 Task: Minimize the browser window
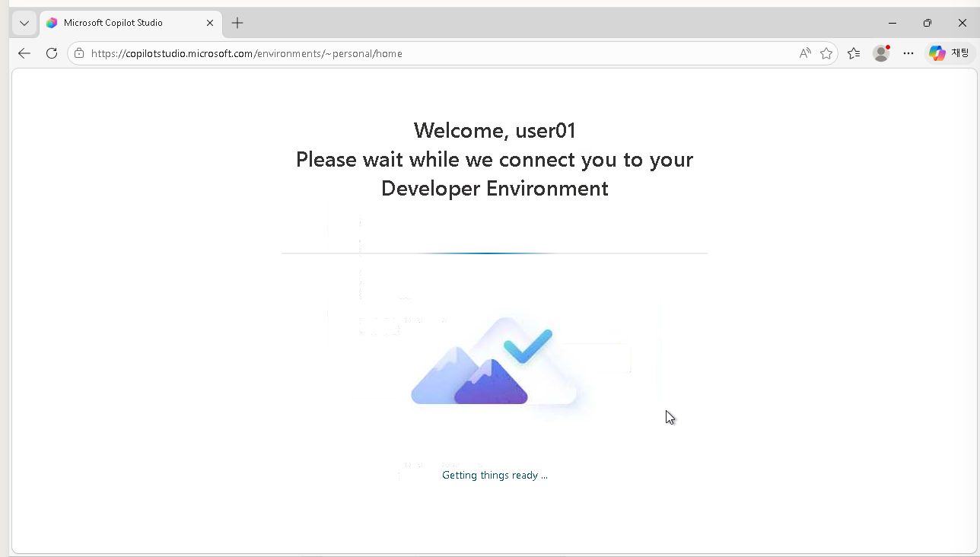click(x=892, y=23)
